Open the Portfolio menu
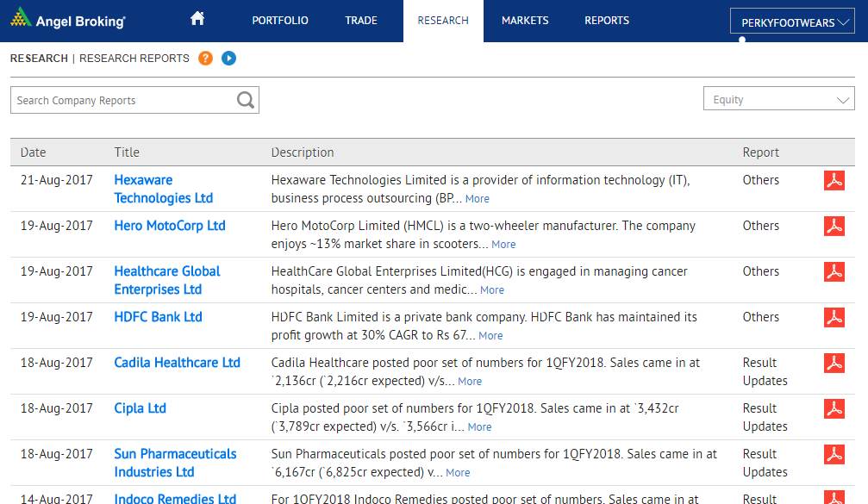Viewport: 868px width, 504px height. [279, 21]
